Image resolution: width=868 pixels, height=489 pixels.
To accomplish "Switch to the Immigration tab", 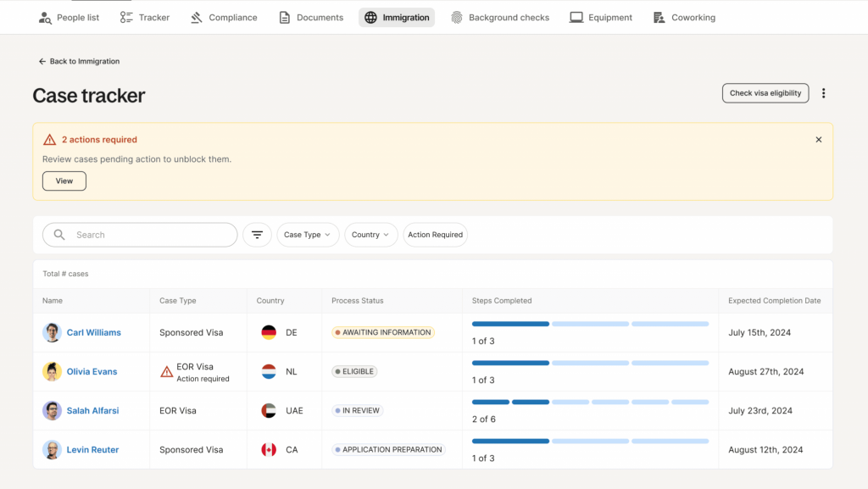I will [x=397, y=17].
